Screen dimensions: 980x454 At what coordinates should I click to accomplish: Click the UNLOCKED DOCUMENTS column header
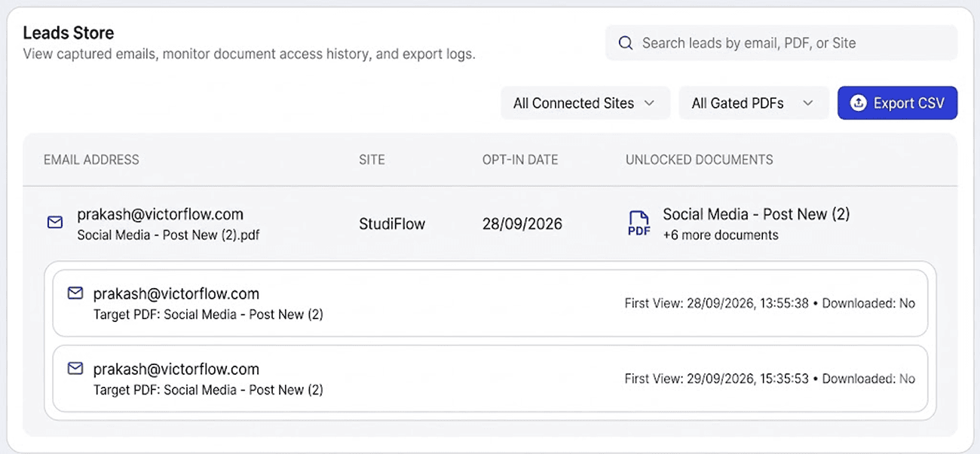[699, 160]
